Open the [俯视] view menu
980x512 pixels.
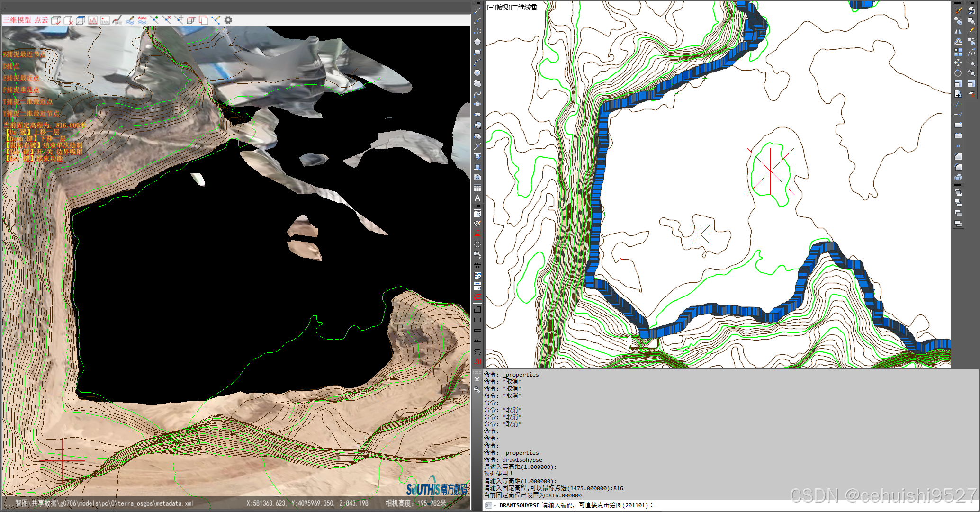click(503, 7)
